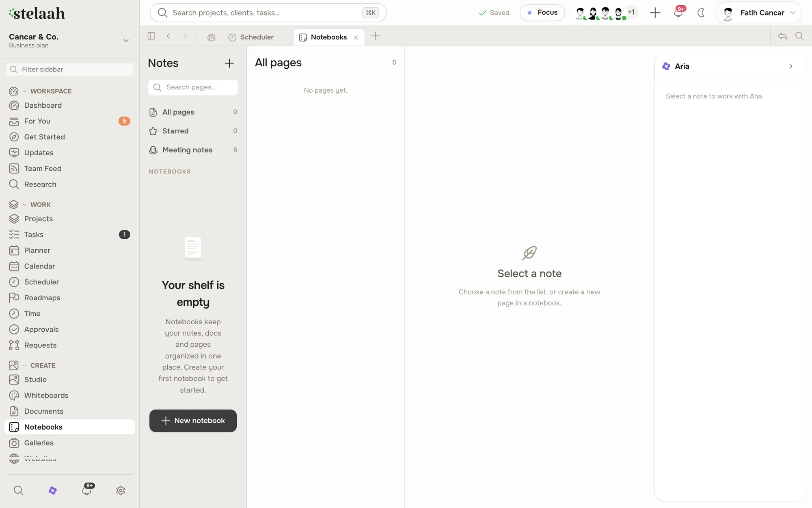Open For You in sidebar
Viewport: 812px width, 508px height.
[69, 121]
